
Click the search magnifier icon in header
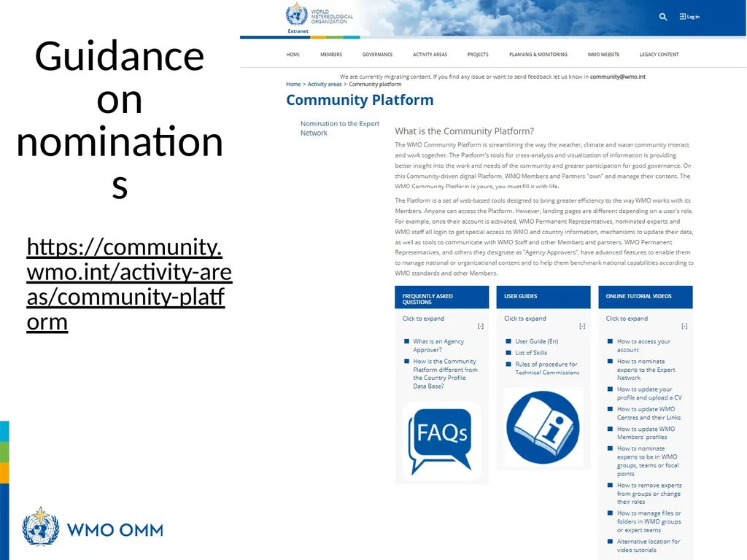[x=662, y=17]
